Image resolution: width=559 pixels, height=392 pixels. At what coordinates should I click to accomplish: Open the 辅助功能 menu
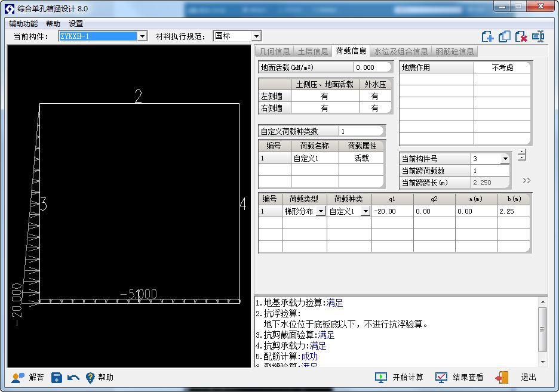coord(23,24)
